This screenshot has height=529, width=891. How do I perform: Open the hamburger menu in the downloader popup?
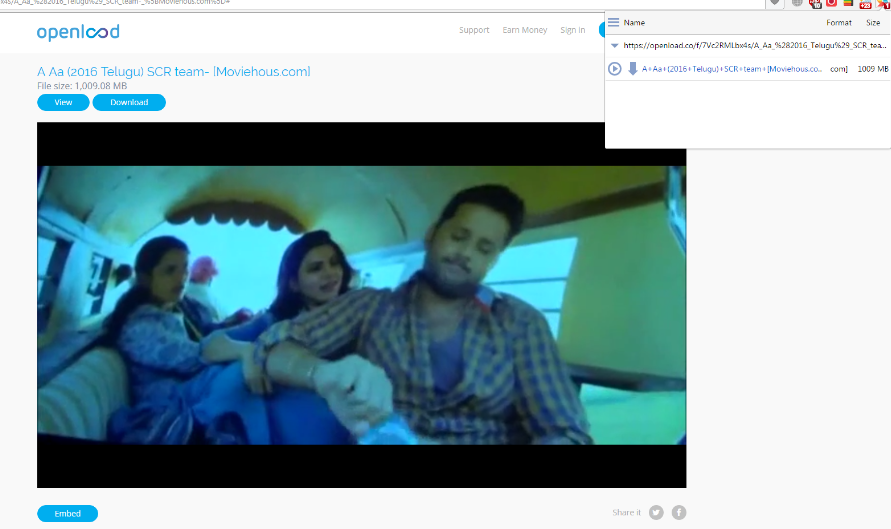pos(613,23)
